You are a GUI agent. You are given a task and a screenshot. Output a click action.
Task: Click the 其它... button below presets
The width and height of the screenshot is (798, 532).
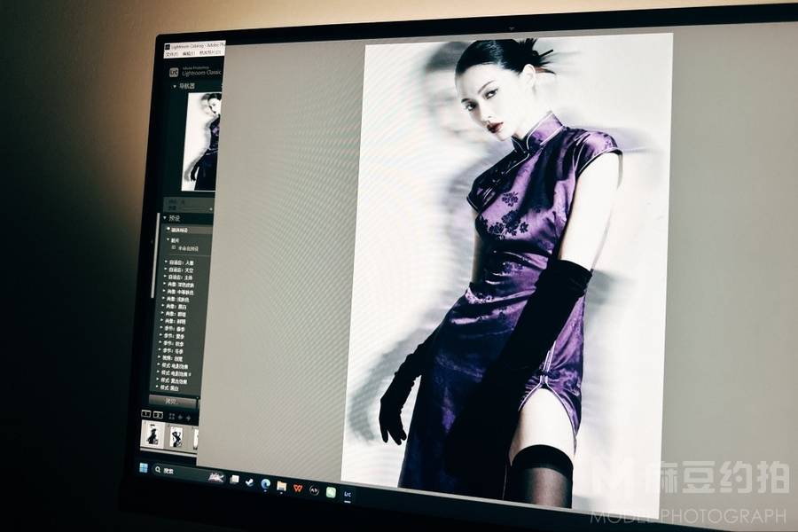173,402
